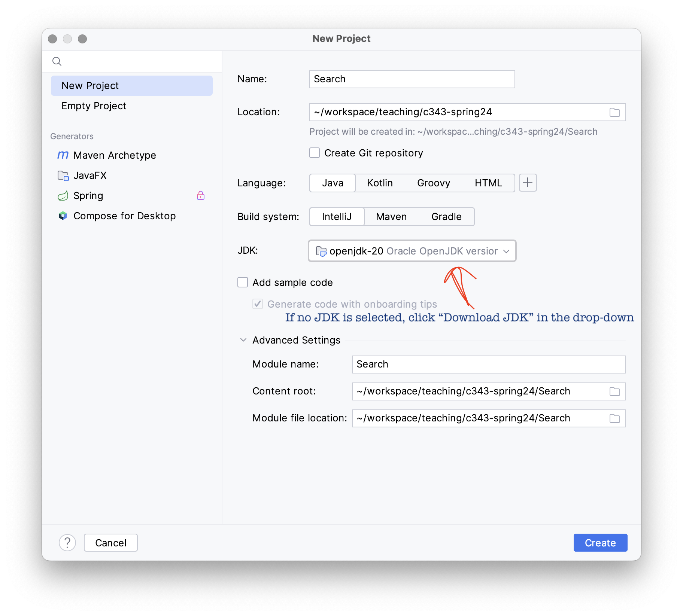The height and width of the screenshot is (616, 683).
Task: Check the Add sample code option
Action: coord(243,282)
